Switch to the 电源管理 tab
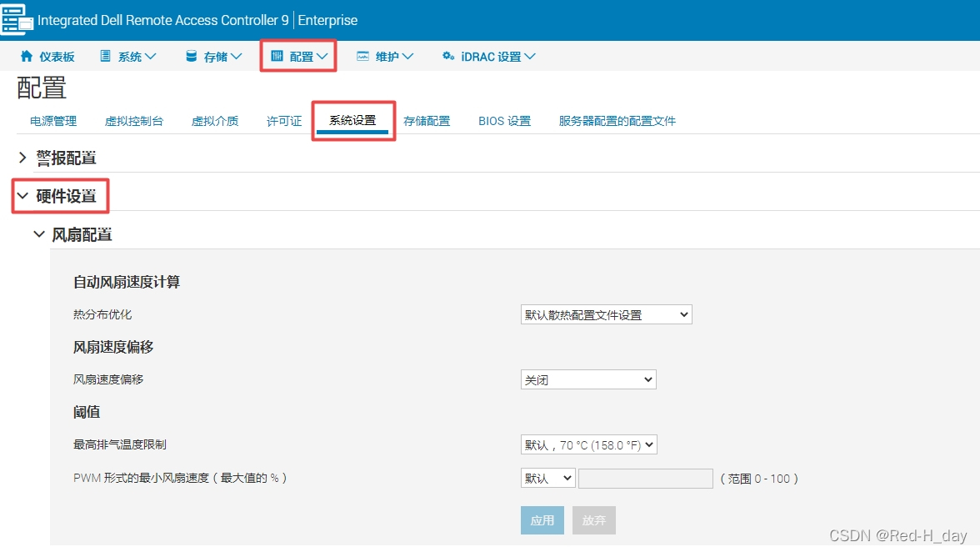Image resolution: width=980 pixels, height=552 pixels. pos(53,121)
